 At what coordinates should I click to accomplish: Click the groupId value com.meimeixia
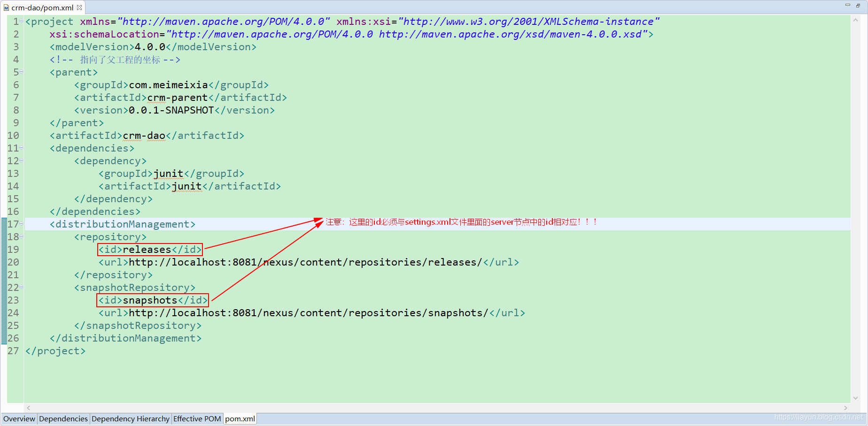coord(168,85)
